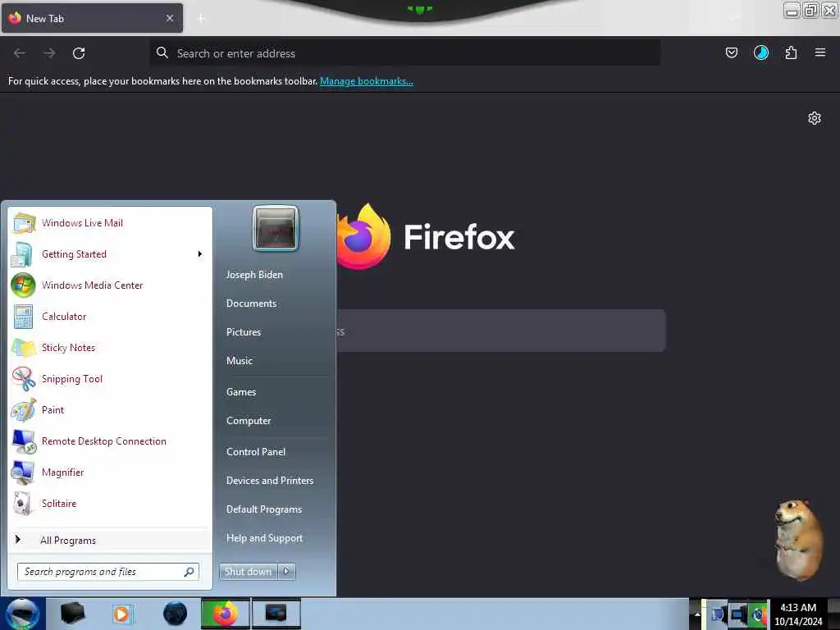Click the dark globe taskbar icon

176,614
